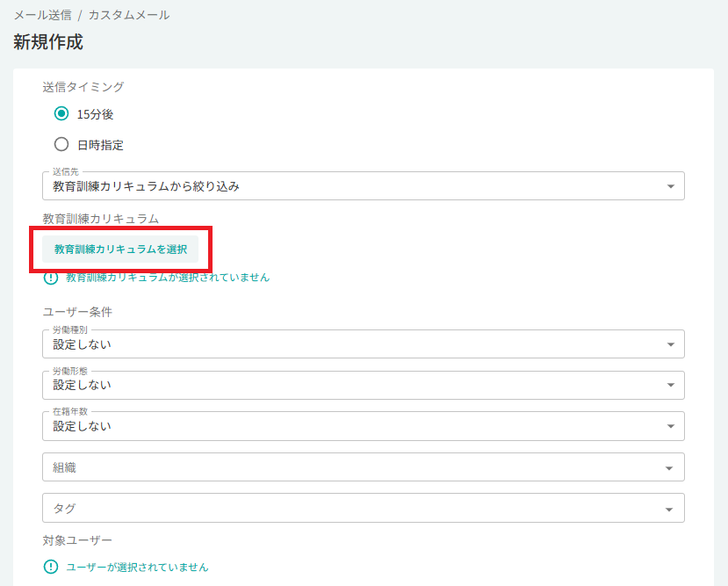Open the 送信先 dropdown

[363, 186]
